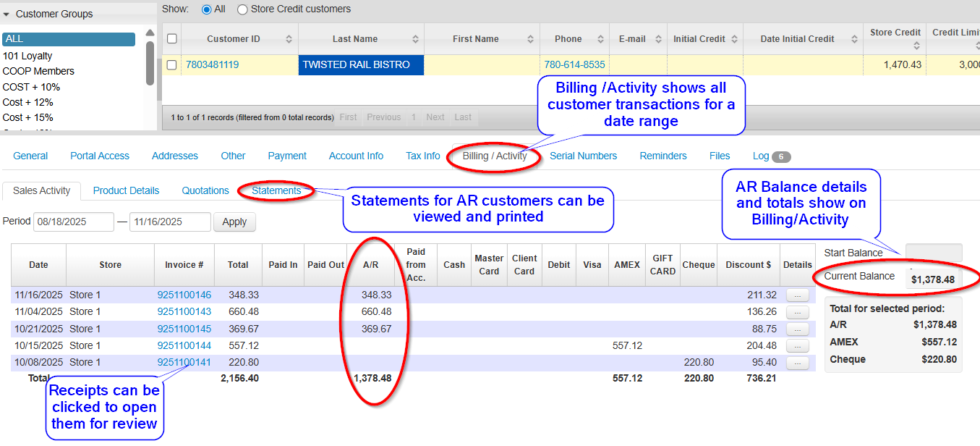Sort by Initial Credit column arrows
This screenshot has height=446, width=980.
click(735, 39)
